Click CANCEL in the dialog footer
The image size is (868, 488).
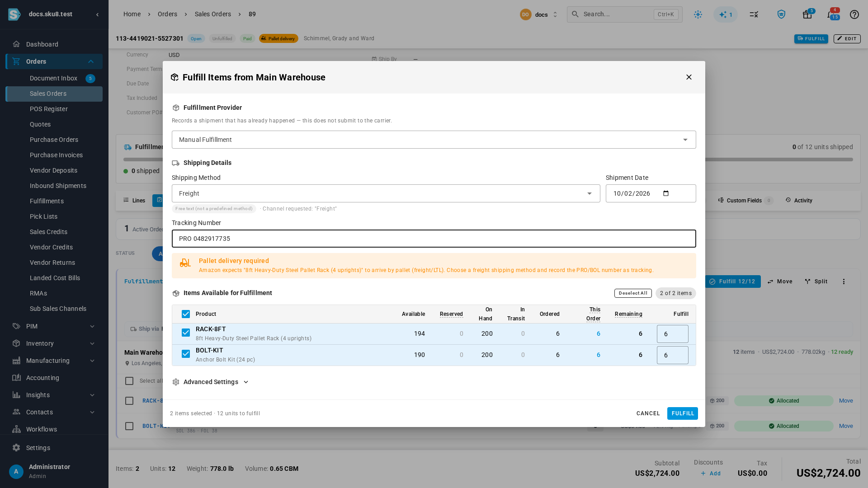648,413
